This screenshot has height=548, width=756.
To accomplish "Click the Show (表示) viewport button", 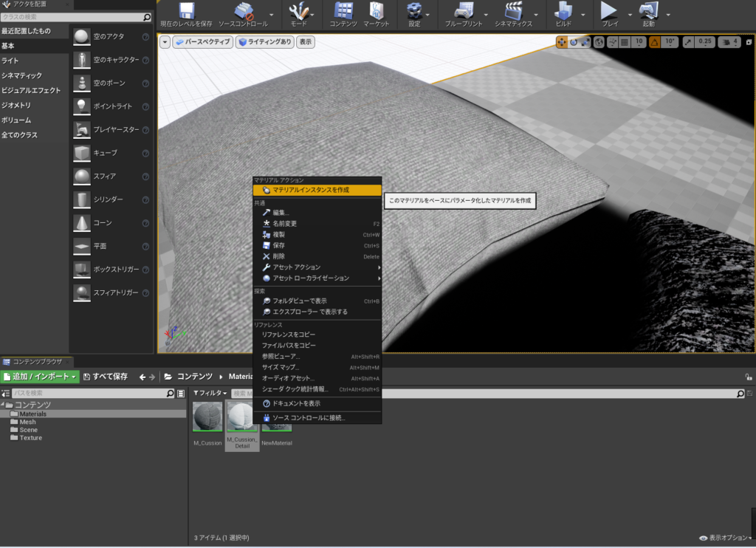I will tap(306, 42).
